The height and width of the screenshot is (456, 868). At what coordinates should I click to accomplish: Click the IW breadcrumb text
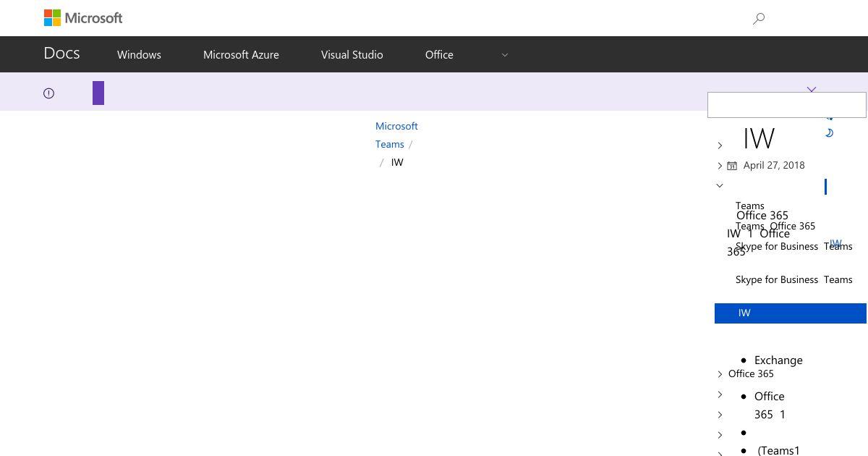point(397,162)
